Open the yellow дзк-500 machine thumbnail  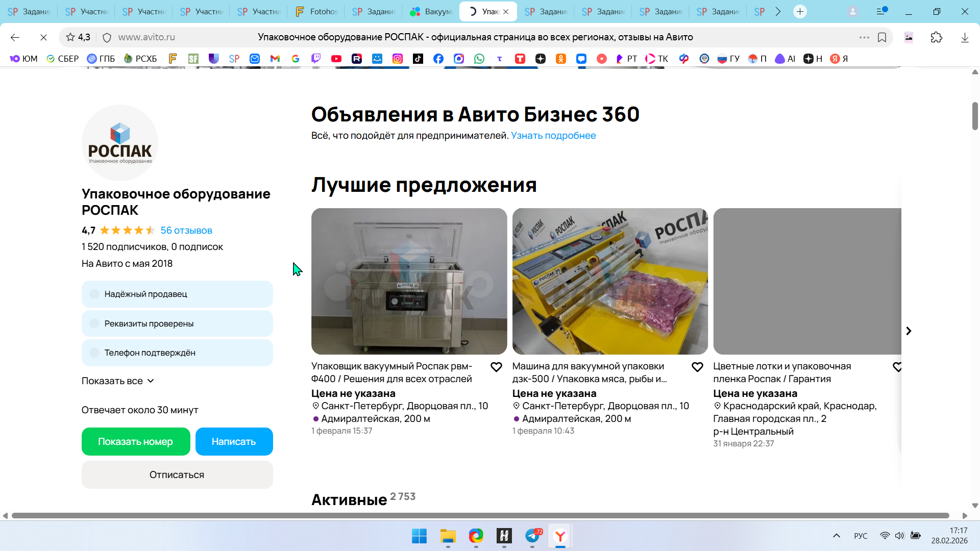610,281
